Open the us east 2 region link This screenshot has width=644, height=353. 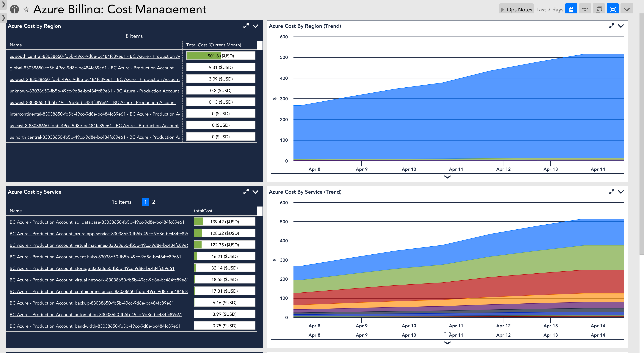pos(94,125)
